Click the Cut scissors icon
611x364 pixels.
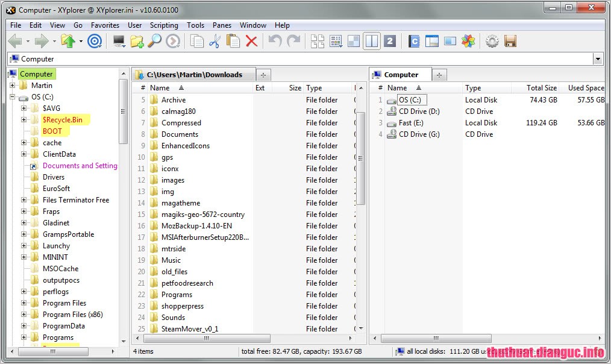click(215, 41)
